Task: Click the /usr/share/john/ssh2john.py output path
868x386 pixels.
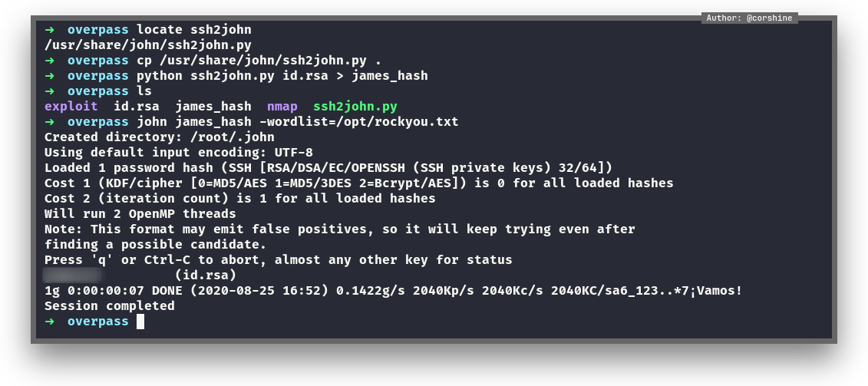Action: (x=148, y=45)
